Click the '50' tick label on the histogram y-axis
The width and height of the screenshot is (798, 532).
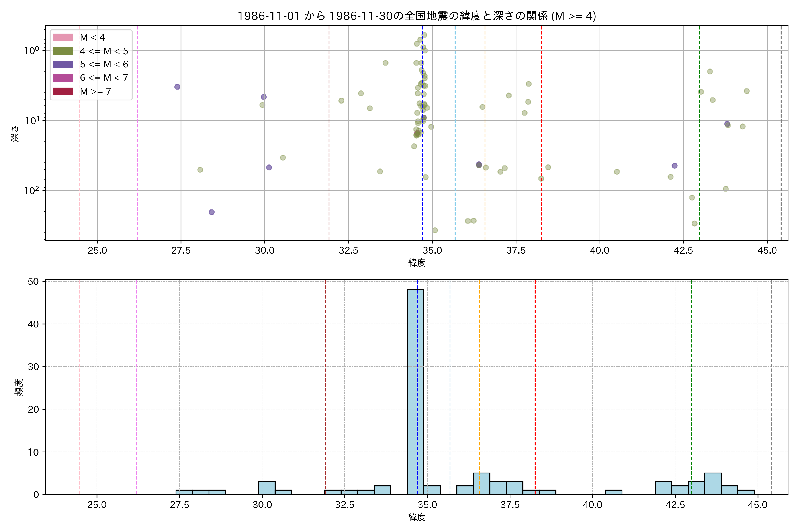pos(33,282)
